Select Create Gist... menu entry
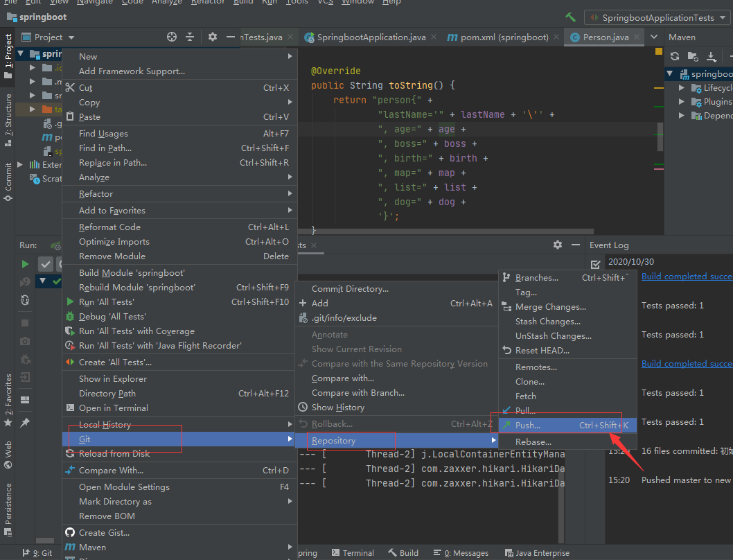The image size is (733, 560). point(179,532)
